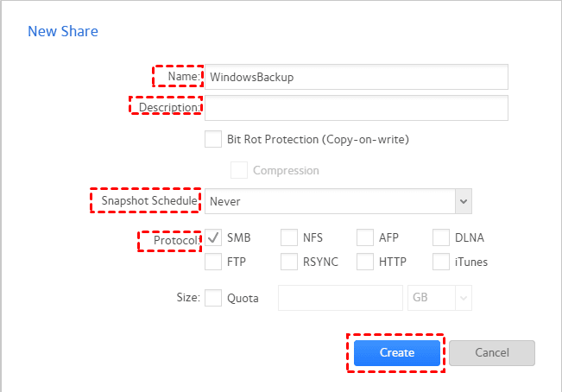
Task: Turn on the FTP protocol checkbox
Action: [213, 261]
